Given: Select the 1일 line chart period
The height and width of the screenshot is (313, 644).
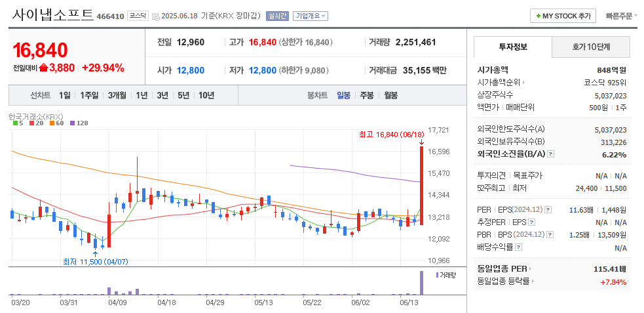Looking at the screenshot, I should coord(64,95).
